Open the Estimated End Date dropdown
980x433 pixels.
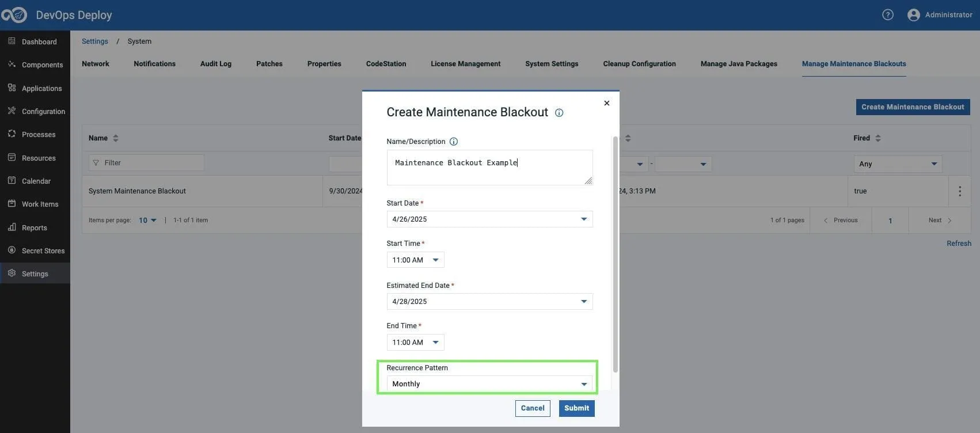(x=489, y=302)
